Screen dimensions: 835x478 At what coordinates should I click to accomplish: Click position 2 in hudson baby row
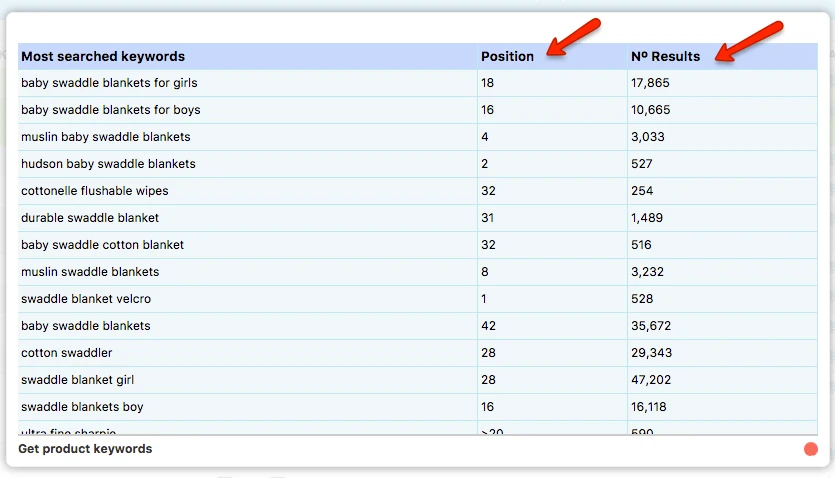[485, 164]
